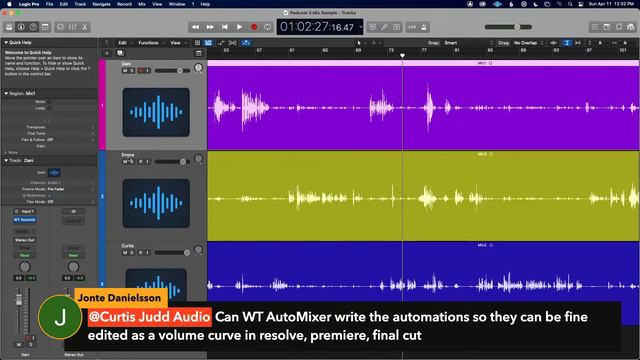Viewport: 640px width, 360px height.
Task: Click Stereo Out output slot on Dani strip
Action: point(24,240)
